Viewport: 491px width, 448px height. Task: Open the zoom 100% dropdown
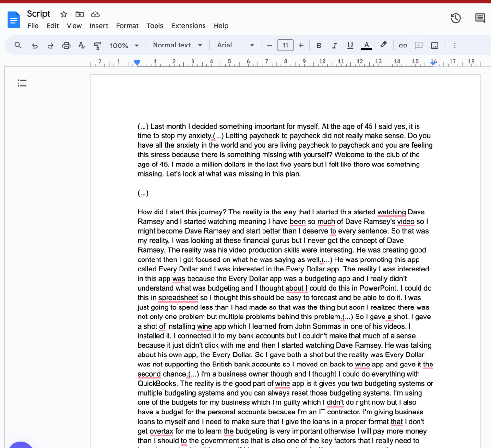coord(124,46)
